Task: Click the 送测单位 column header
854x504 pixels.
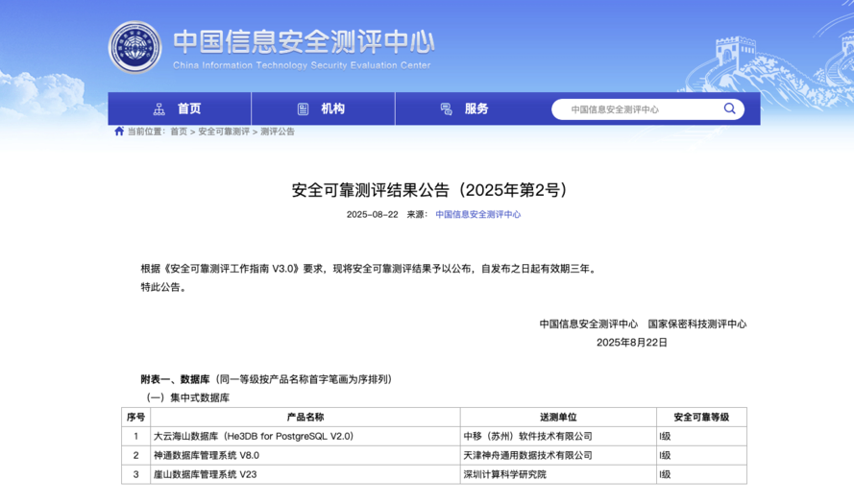Action: [x=558, y=417]
